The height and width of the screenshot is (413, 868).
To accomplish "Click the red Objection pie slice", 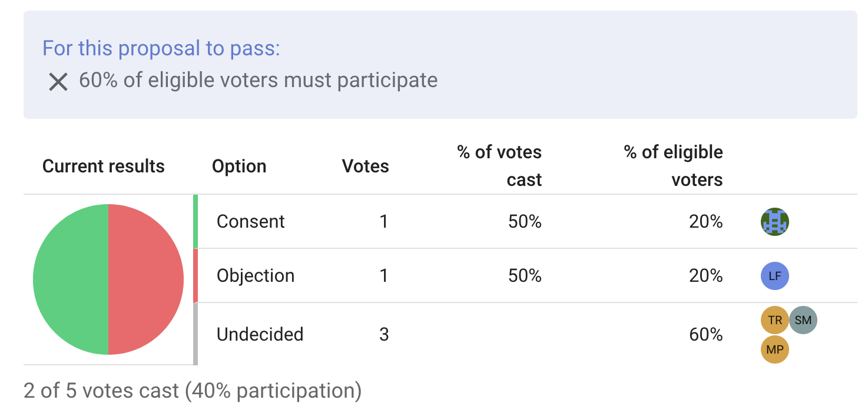I will point(146,279).
